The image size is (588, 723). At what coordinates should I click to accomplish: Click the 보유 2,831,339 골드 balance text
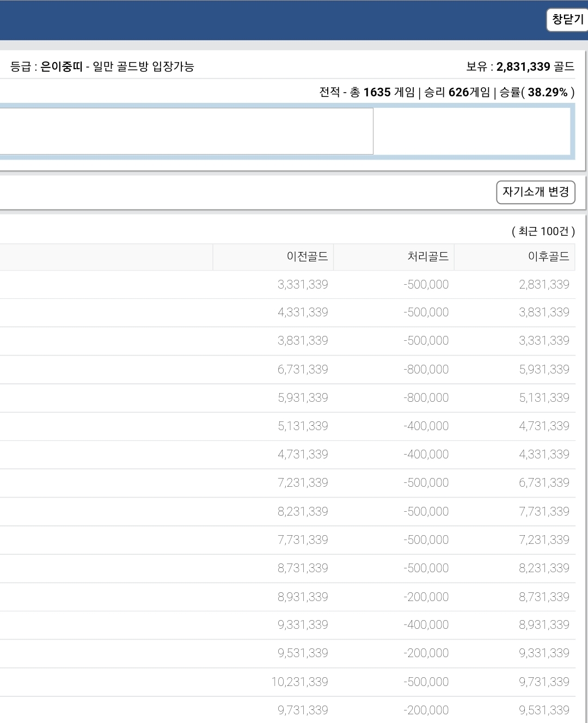pos(520,66)
